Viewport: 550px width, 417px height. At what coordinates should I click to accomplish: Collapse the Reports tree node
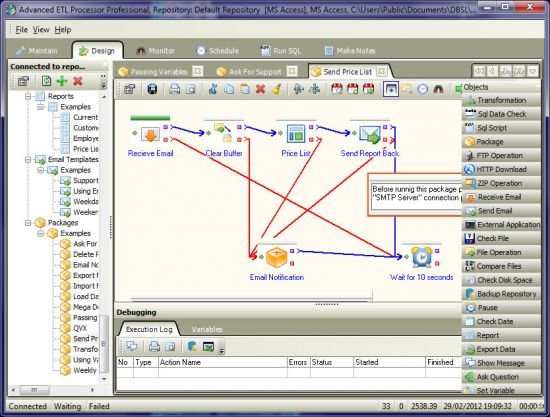coord(28,96)
